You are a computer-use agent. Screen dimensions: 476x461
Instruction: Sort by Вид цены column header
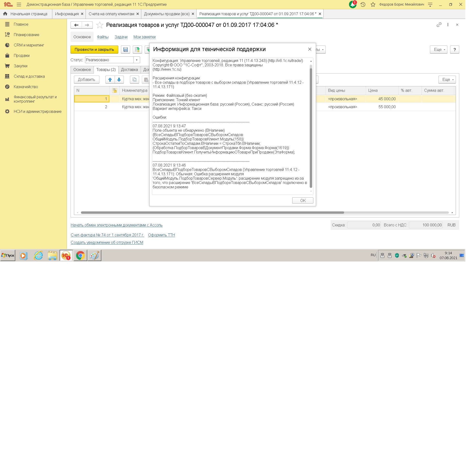pos(346,91)
